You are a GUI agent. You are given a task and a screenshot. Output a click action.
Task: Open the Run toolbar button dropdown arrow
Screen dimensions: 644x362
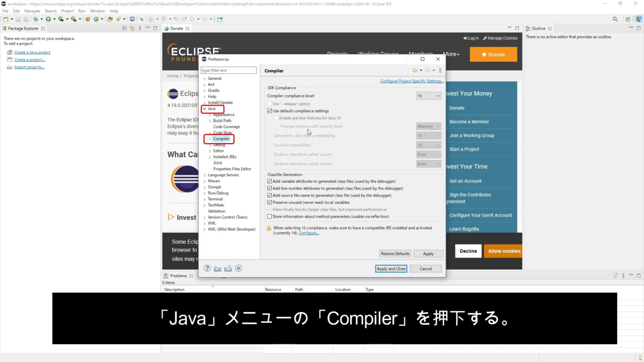click(54, 19)
